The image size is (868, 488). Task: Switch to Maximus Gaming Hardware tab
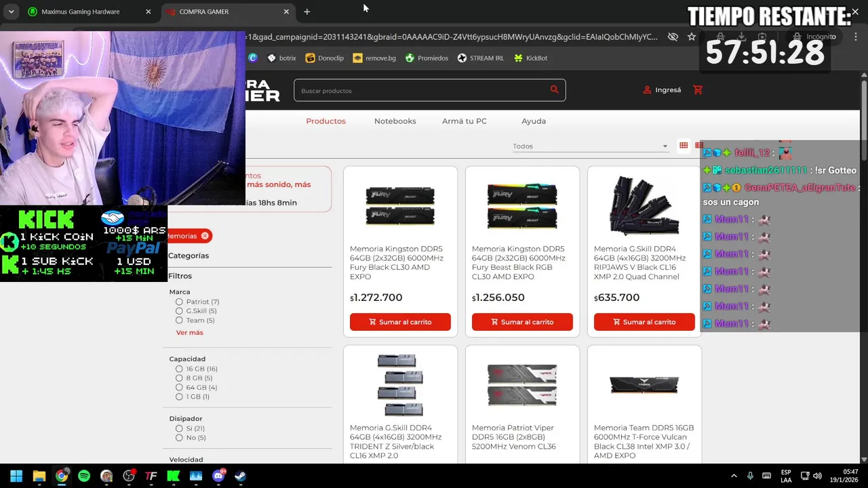[x=90, y=12]
